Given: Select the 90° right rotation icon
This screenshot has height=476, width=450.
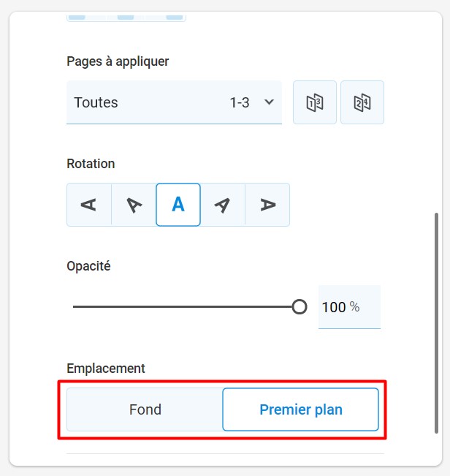Looking at the screenshot, I should [267, 205].
